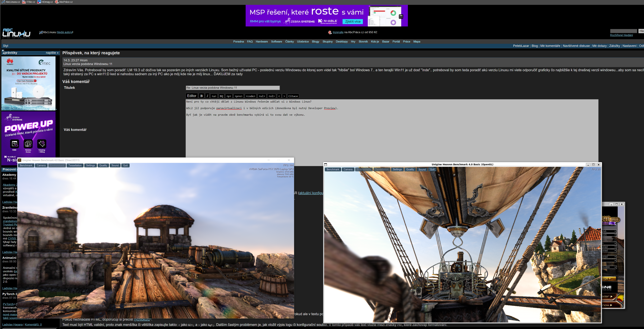Click Huawei logo in sidebar advertisement

10,62
